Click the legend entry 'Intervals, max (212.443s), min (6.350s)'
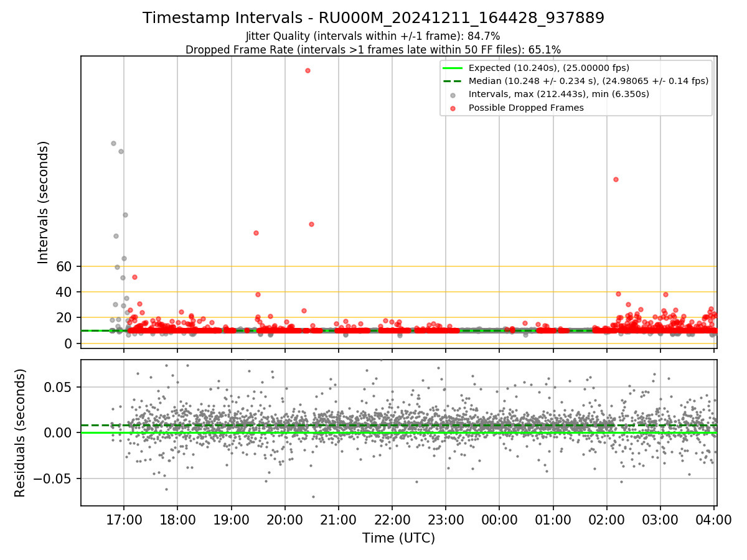This screenshot has height=560, width=747. (558, 94)
